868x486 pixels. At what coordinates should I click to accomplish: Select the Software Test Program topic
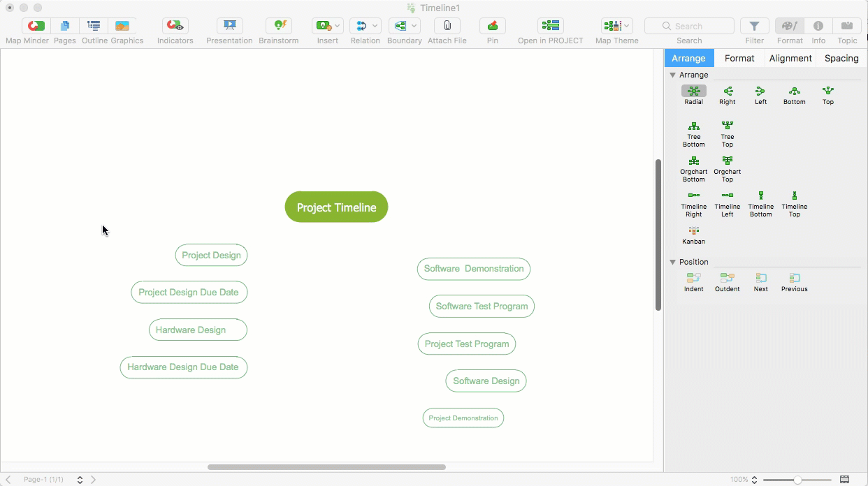[x=482, y=306]
